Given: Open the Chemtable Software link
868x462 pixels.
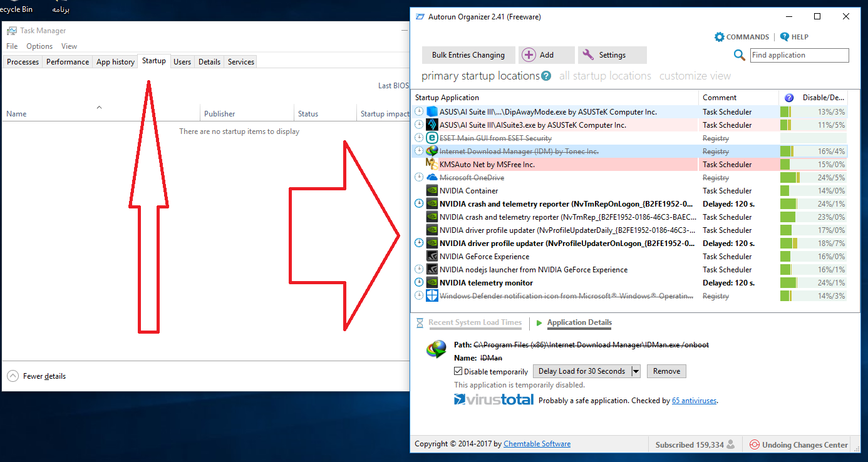Looking at the screenshot, I should [x=537, y=444].
